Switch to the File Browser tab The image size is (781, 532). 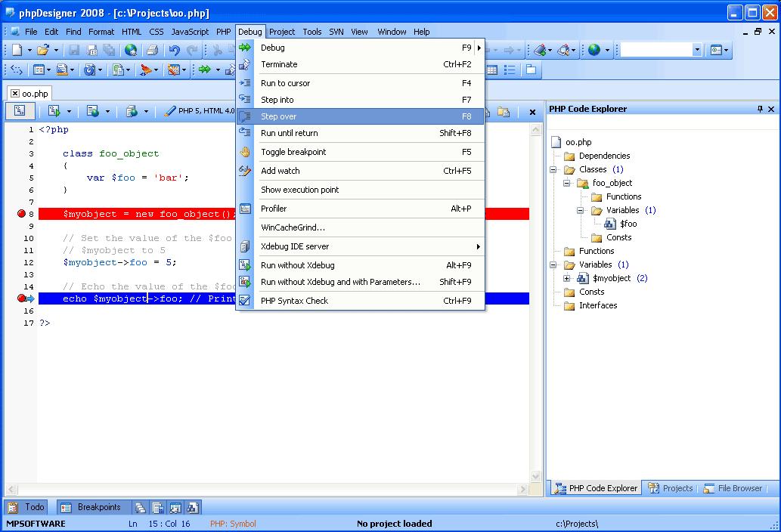click(x=733, y=488)
